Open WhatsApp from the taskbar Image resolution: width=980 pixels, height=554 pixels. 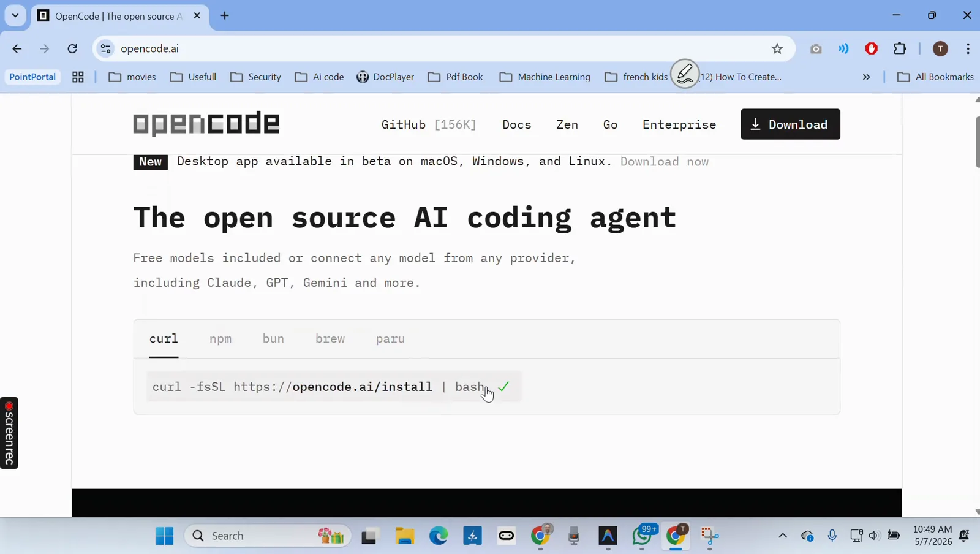642,536
